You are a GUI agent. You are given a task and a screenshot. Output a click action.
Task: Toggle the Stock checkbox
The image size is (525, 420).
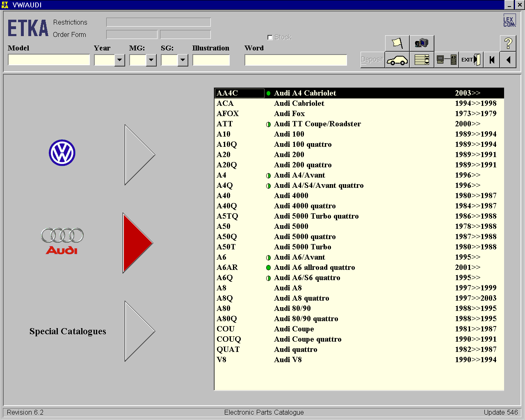coord(270,37)
